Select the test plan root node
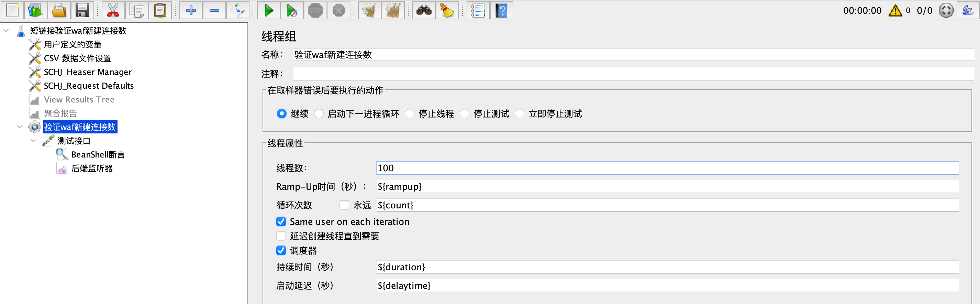Screen dimensions: 980x304 point(78,31)
